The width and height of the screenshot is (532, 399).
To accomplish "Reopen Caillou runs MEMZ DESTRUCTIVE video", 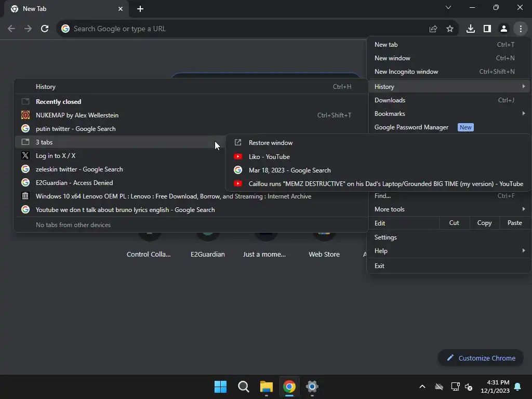I will pyautogui.click(x=378, y=184).
